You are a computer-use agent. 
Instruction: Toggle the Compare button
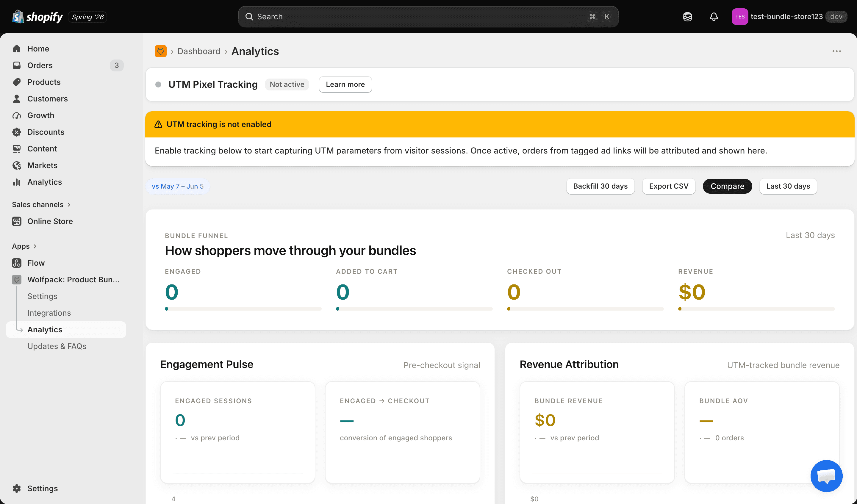click(x=727, y=186)
